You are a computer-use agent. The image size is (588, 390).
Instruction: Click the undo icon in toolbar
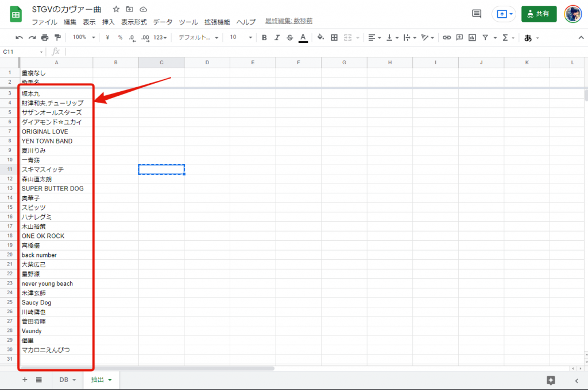click(x=20, y=37)
